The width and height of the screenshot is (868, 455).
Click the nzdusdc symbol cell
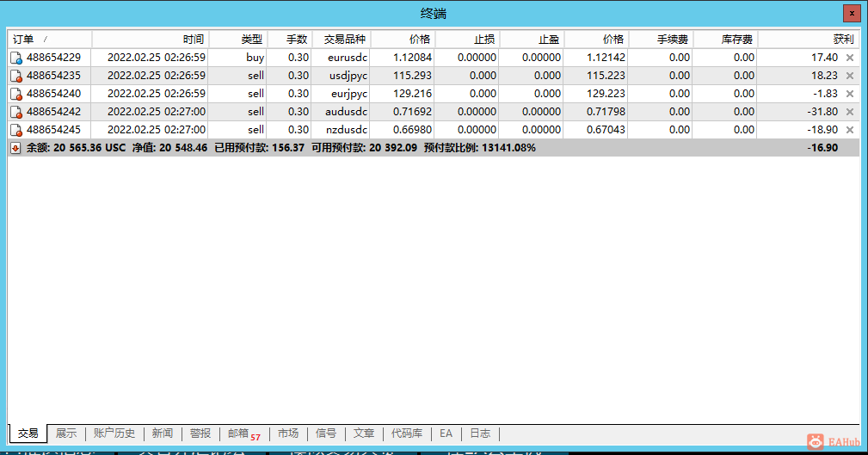[x=347, y=130]
